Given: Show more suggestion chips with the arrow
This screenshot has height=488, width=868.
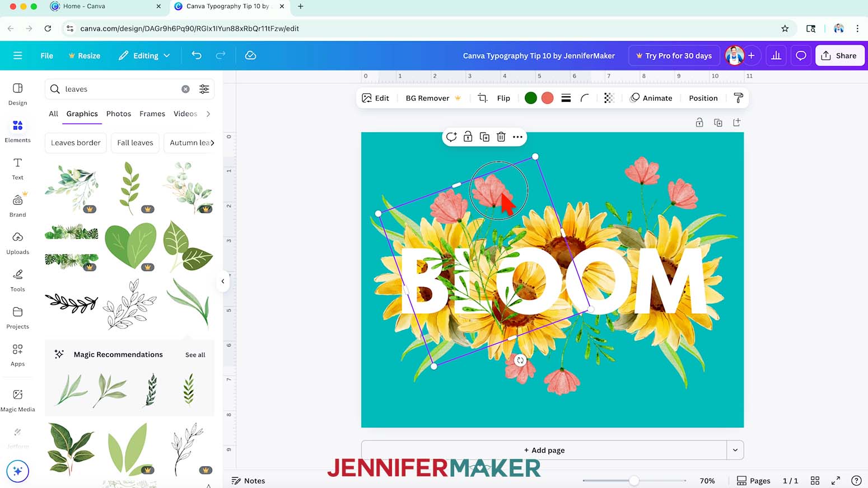Looking at the screenshot, I should (212, 143).
